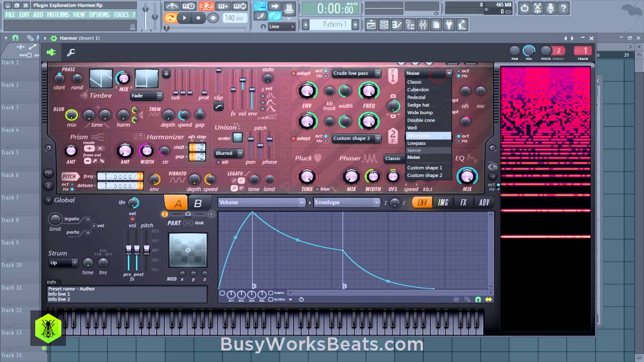The width and height of the screenshot is (644, 362).
Task: Open the Line snap dropdown
Action: tap(282, 27)
